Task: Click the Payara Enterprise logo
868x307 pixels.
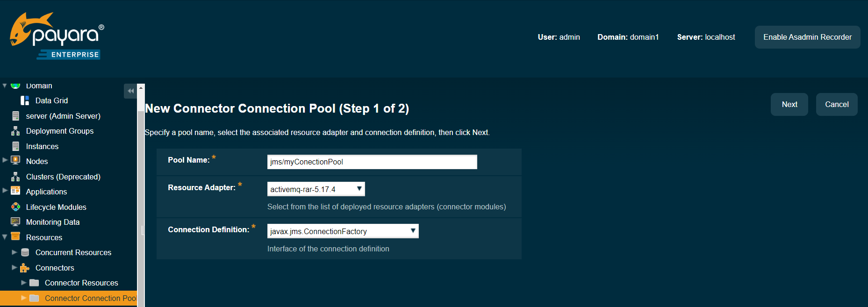Action: [x=56, y=36]
